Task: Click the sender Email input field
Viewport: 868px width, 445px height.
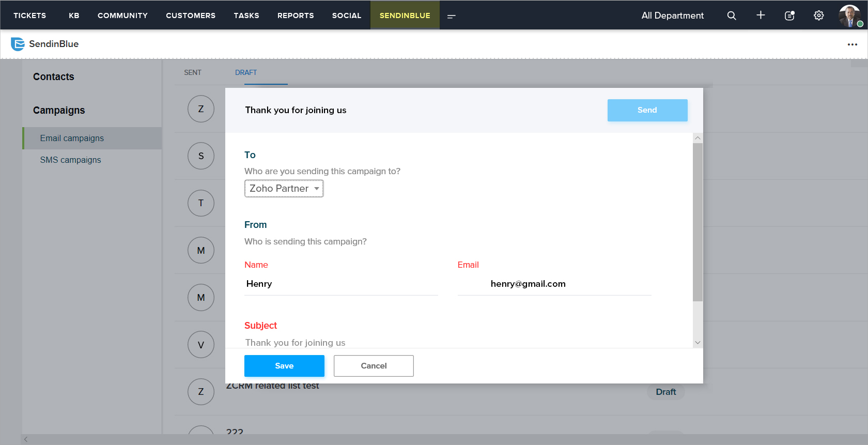Action: (554, 284)
